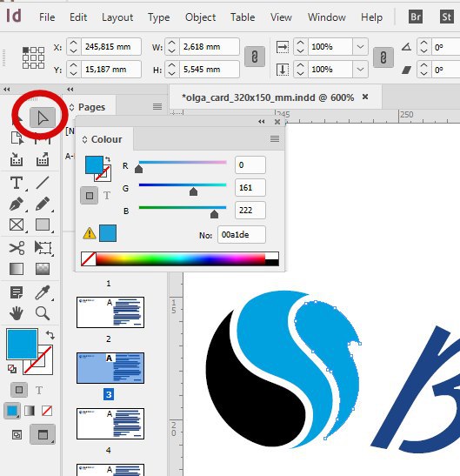The width and height of the screenshot is (460, 476).
Task: Reset default fill and stroke colours
Action: click(12, 369)
